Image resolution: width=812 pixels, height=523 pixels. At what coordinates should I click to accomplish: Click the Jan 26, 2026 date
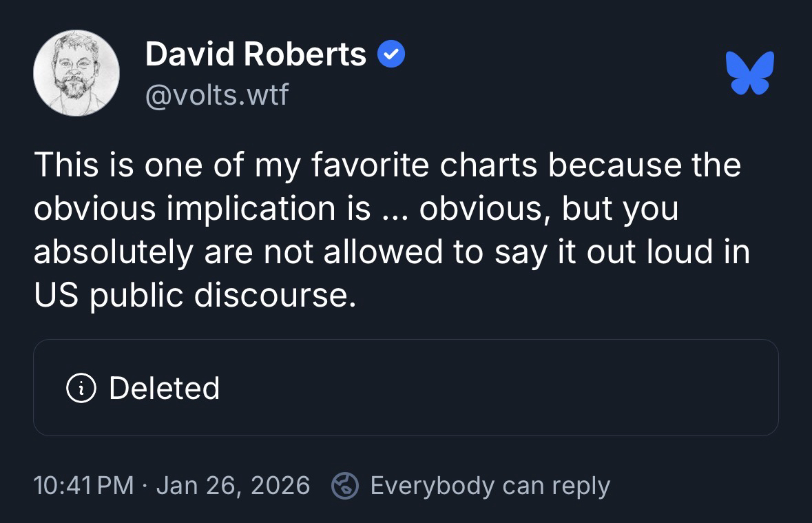tap(233, 486)
